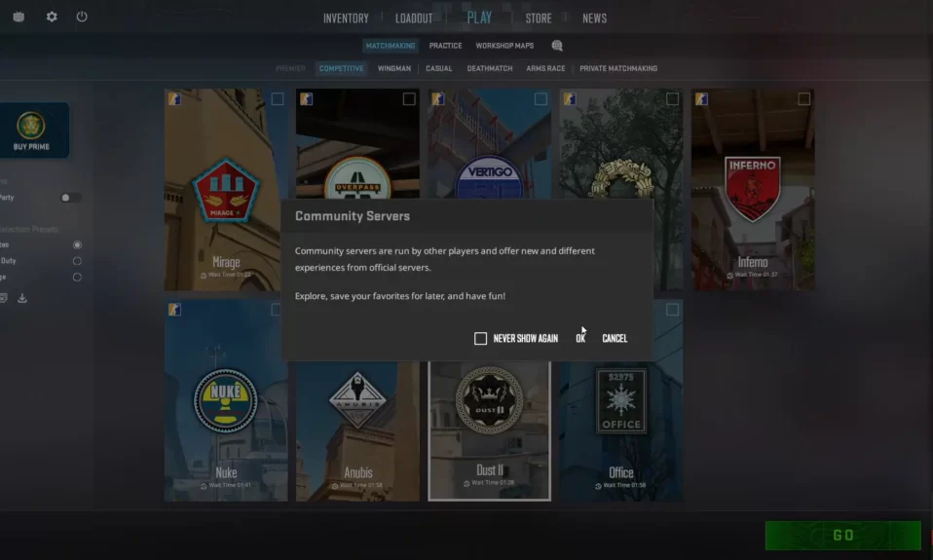Click the Dust II crown emblem
This screenshot has height=560, width=933.
click(489, 400)
